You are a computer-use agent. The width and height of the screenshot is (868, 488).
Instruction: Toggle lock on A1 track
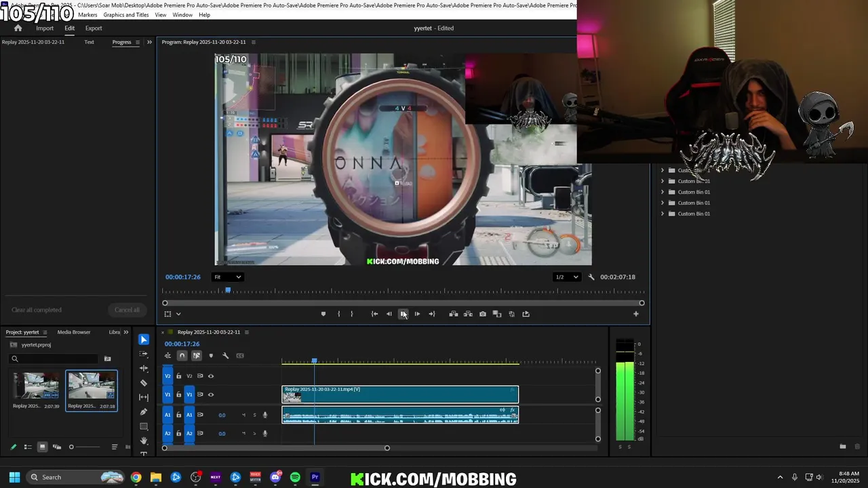tap(179, 415)
